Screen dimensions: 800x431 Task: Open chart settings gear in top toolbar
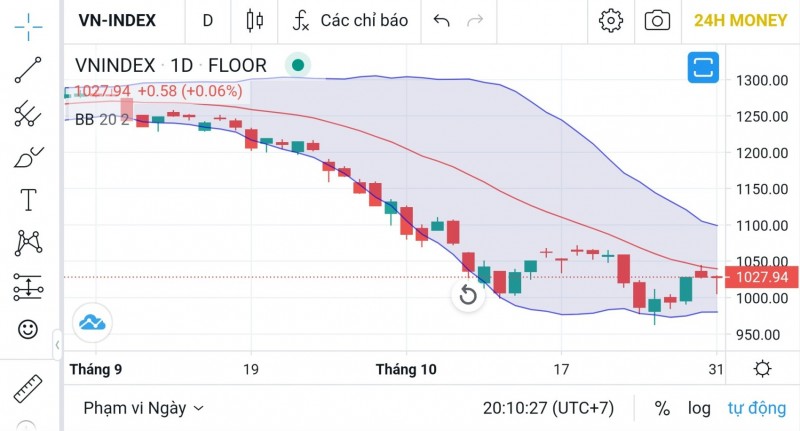[x=610, y=20]
